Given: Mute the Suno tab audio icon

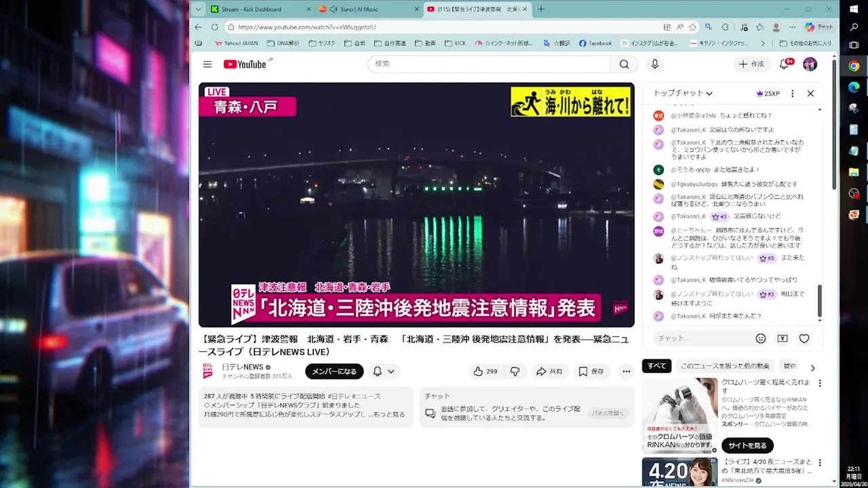Looking at the screenshot, I should click(333, 9).
